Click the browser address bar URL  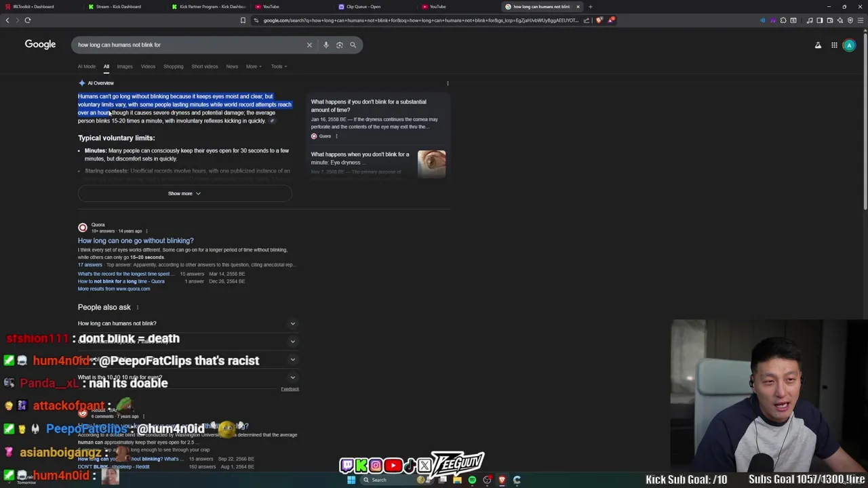point(420,20)
